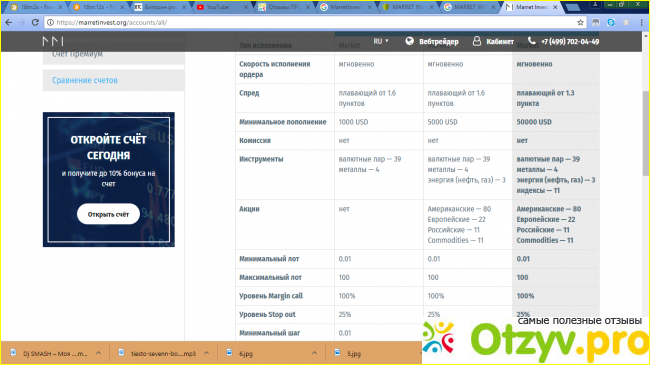Open Chrome's three-dot menu
This screenshot has height=365, width=650.
[641, 22]
